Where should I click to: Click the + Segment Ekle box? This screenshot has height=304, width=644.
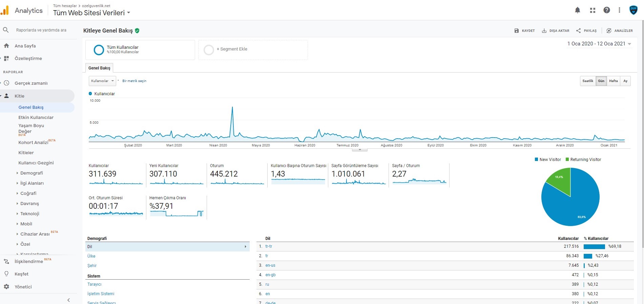tap(253, 50)
